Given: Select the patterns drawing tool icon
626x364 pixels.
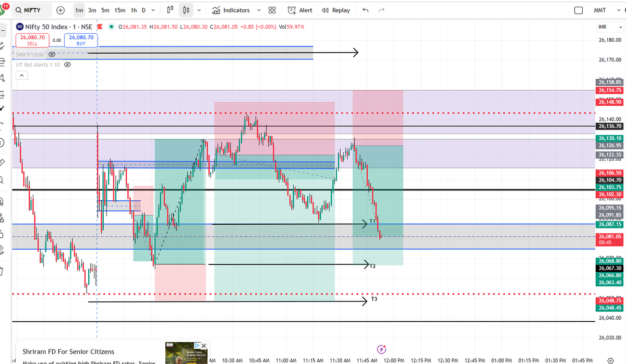Looking at the screenshot, I should 3,78.
